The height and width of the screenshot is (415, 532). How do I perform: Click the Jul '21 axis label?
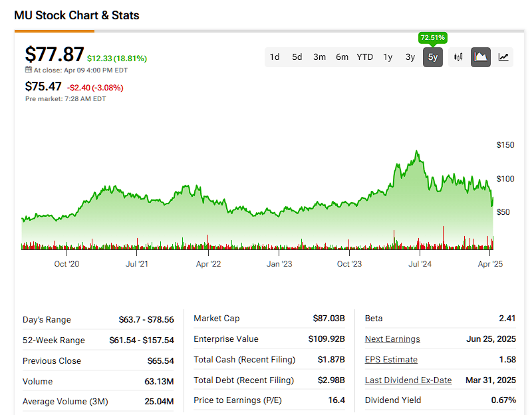click(137, 264)
